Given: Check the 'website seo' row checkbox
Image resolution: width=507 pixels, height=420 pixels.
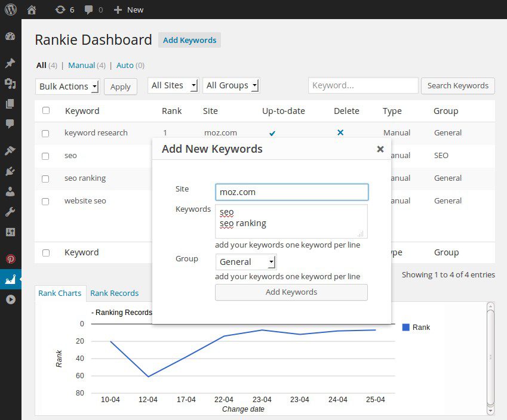Looking at the screenshot, I should coord(45,201).
